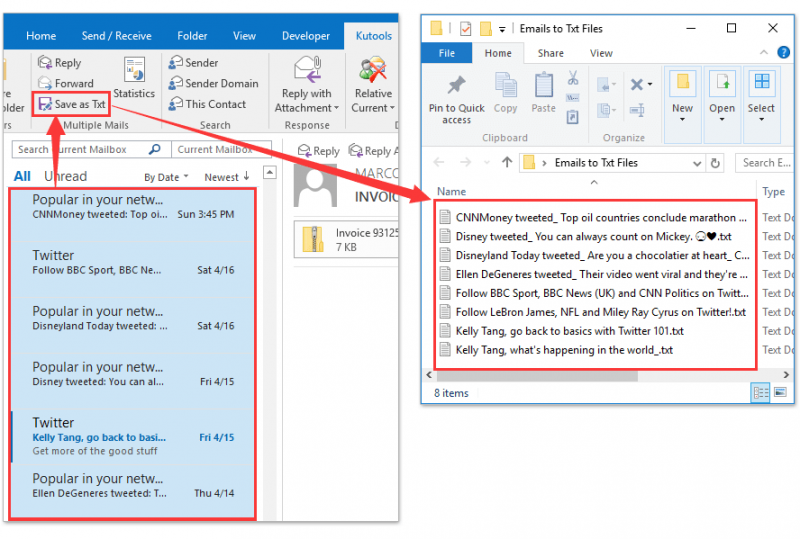
Task: Open Reply with Attachment dropdown
Action: (x=307, y=85)
